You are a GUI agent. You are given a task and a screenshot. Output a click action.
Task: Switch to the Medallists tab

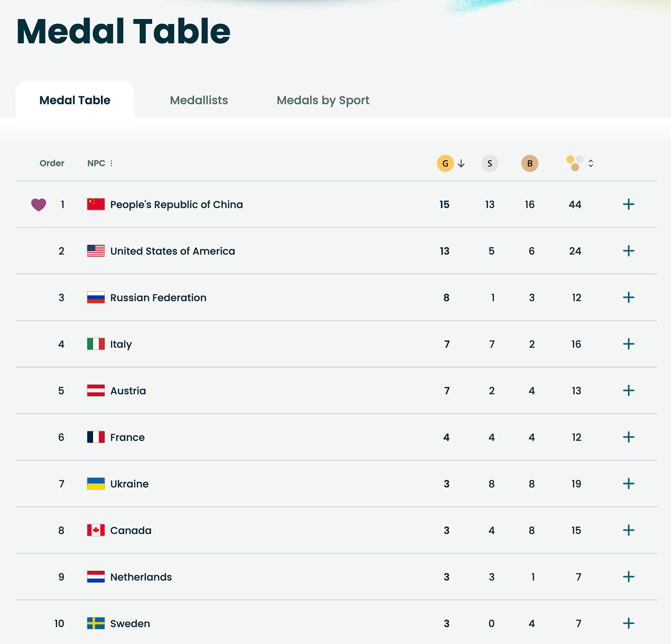[x=199, y=100]
